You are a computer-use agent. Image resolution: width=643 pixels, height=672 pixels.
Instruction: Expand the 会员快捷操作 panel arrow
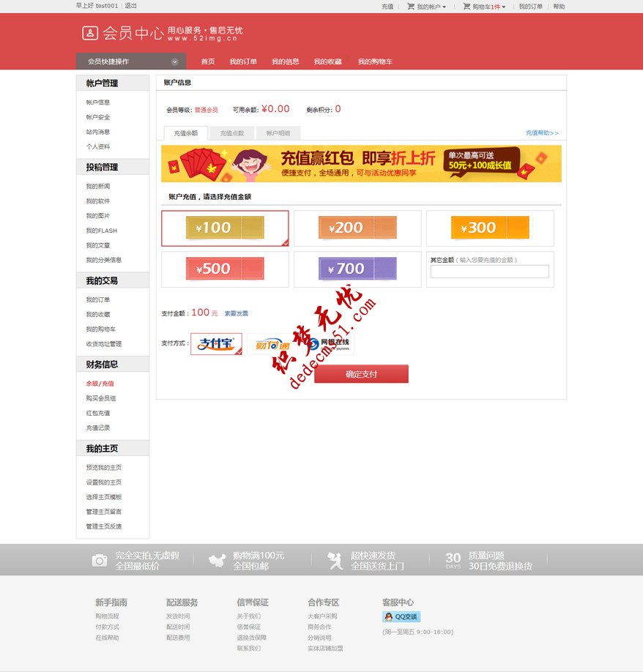click(x=174, y=62)
